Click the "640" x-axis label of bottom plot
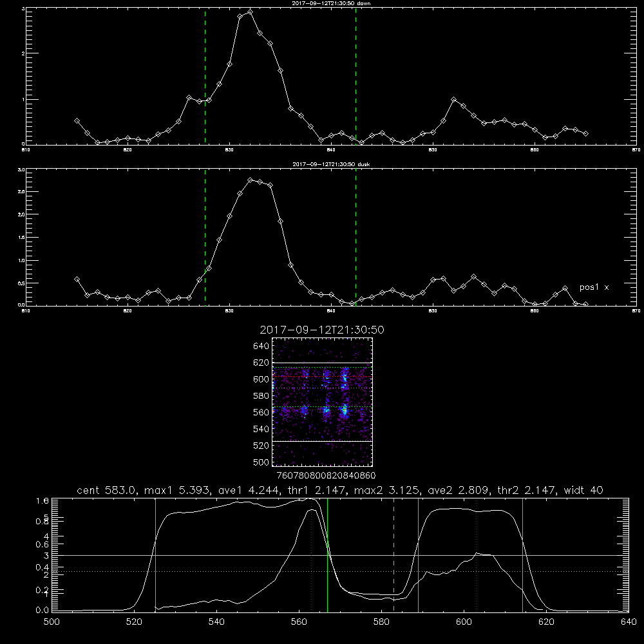Screen dimensions: 644x644 click(629, 622)
